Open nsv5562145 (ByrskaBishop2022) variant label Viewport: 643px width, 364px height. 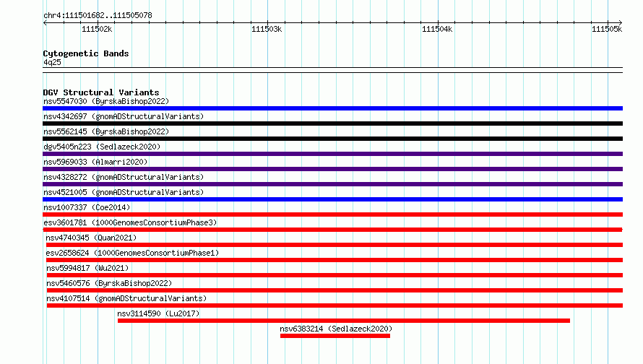(106, 131)
